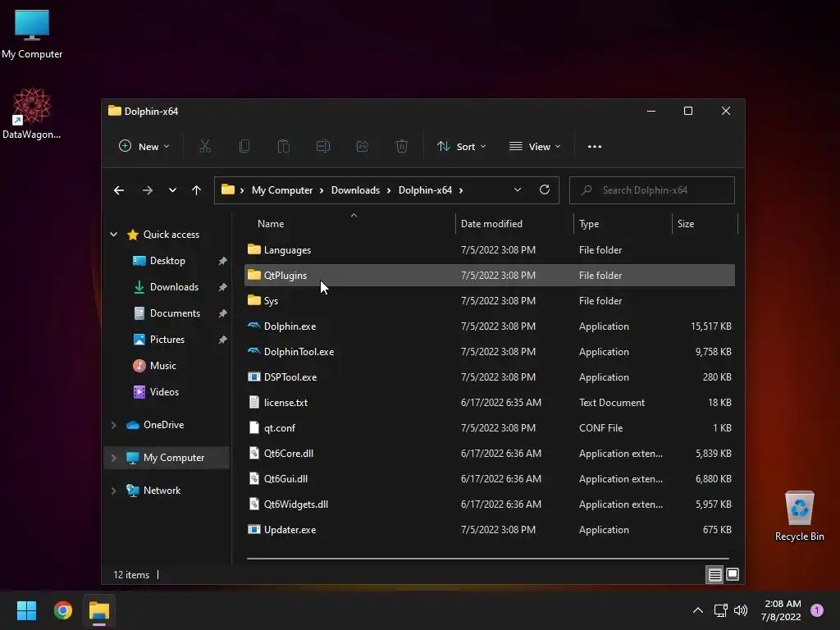Click the Paste clipboard icon
840x630 pixels.
pos(283,146)
